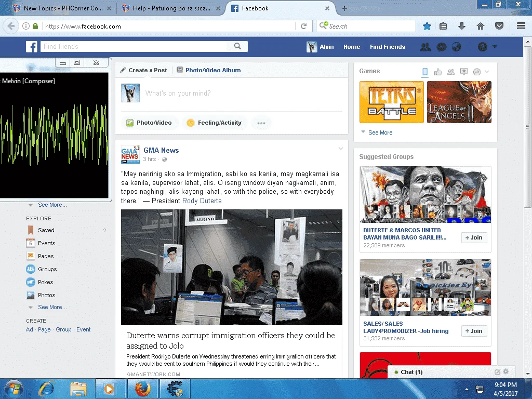The width and height of the screenshot is (532, 399).
Task: Open Groups in the Explore sidebar
Action: [x=47, y=269]
